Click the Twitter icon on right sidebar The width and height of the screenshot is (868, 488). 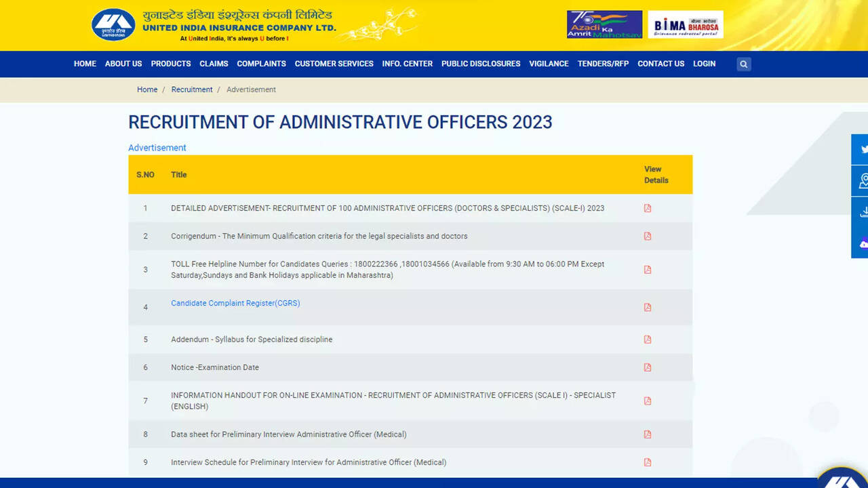point(863,149)
